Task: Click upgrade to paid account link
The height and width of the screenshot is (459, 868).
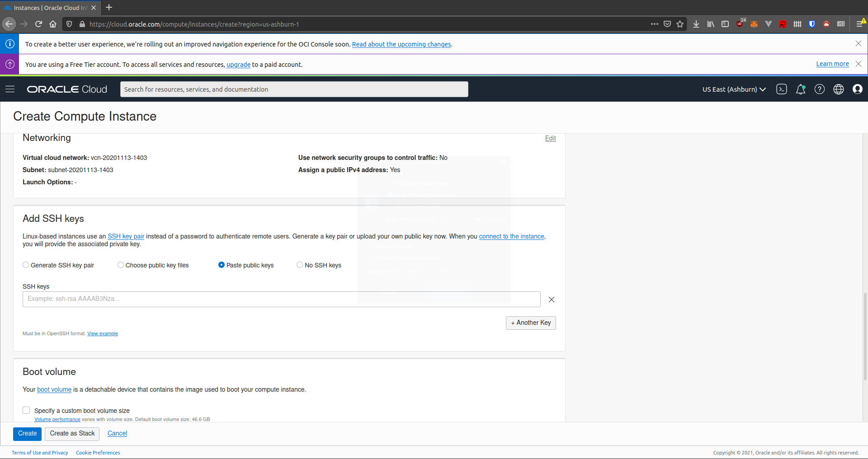Action: point(238,65)
